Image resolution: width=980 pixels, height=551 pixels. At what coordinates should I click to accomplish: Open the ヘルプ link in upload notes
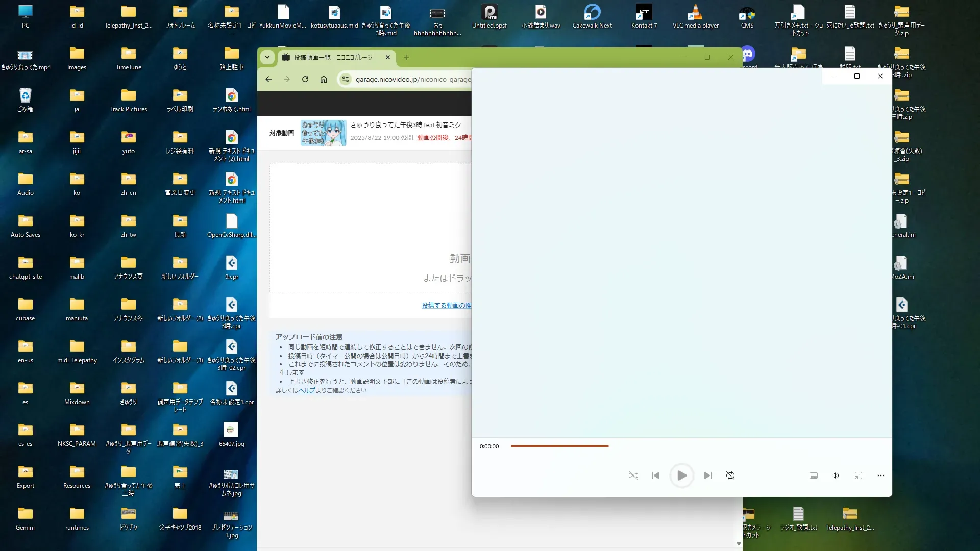click(x=307, y=390)
